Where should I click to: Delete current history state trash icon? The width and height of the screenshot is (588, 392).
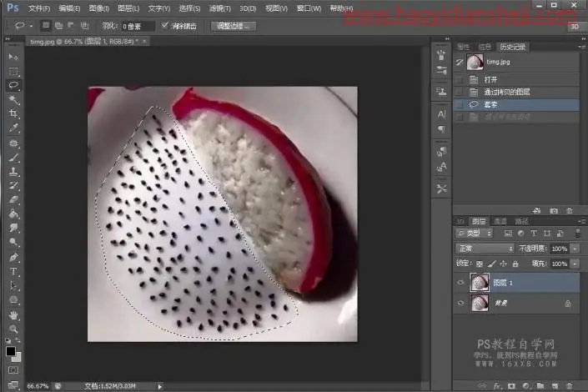(570, 211)
